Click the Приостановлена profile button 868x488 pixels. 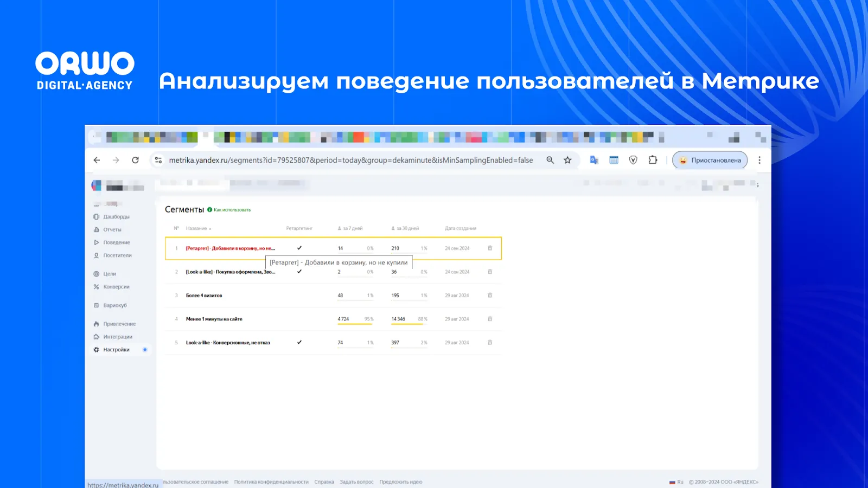click(x=710, y=160)
